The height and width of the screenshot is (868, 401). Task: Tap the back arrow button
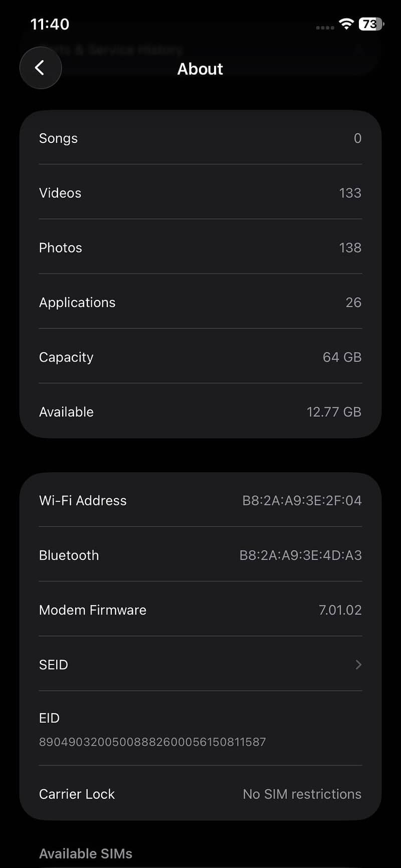point(40,68)
